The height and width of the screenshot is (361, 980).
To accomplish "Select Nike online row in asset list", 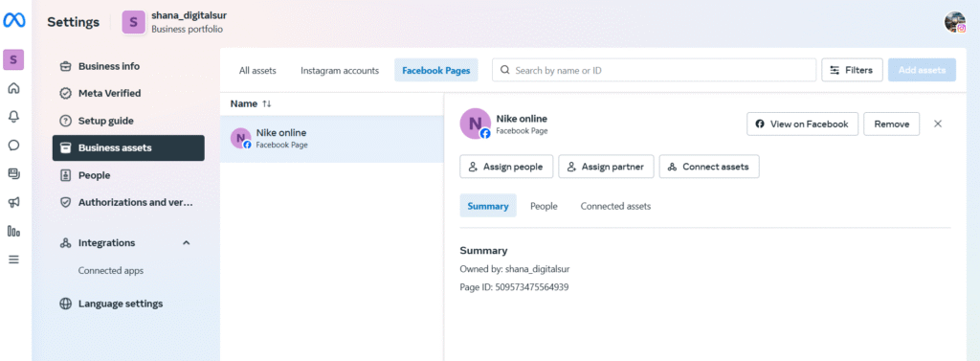I will 332,139.
